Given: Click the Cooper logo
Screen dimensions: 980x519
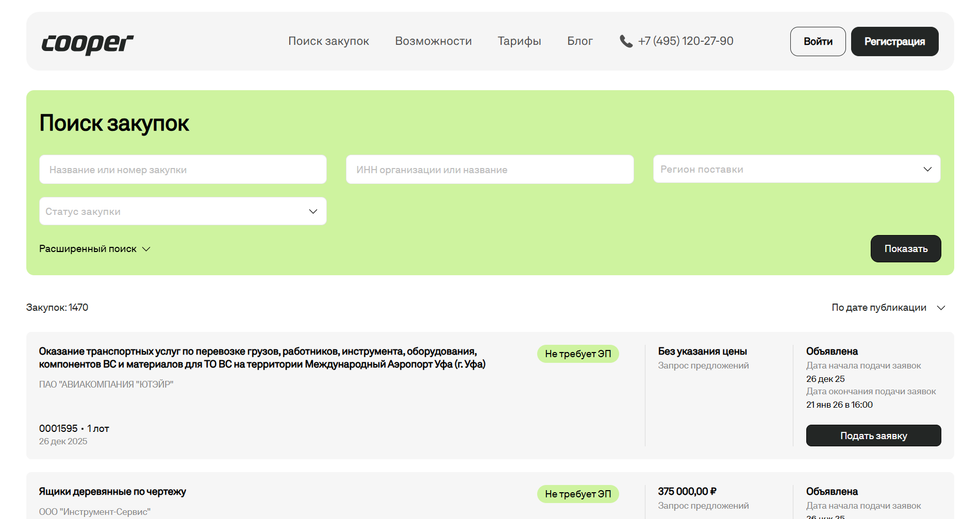Looking at the screenshot, I should click(87, 43).
